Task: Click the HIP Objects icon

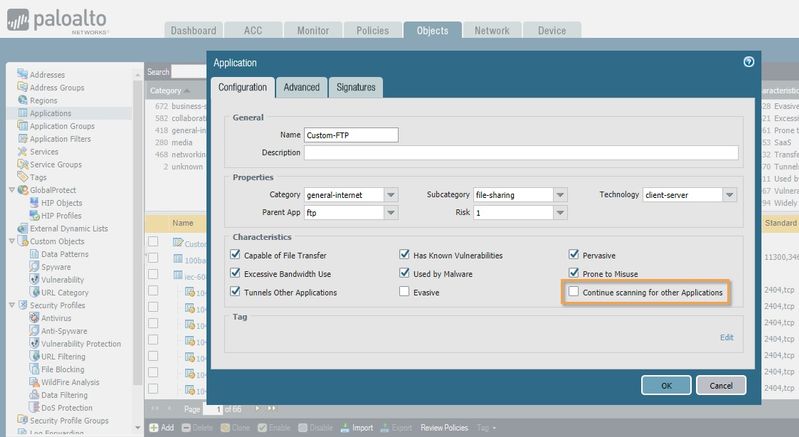Action: pos(34,202)
